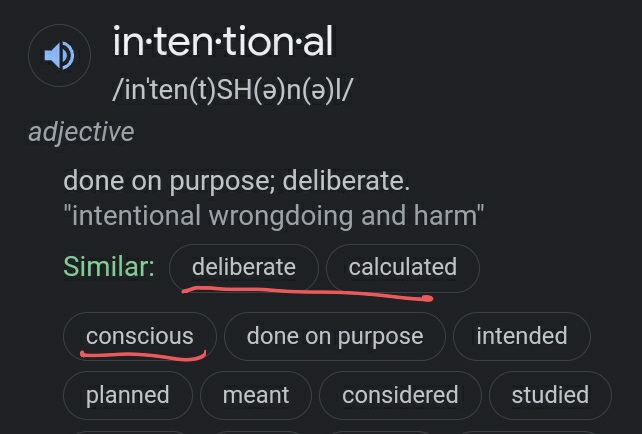This screenshot has height=434, width=642.
Task: Click the phonetic spelling under the headword
Action: [x=233, y=90]
